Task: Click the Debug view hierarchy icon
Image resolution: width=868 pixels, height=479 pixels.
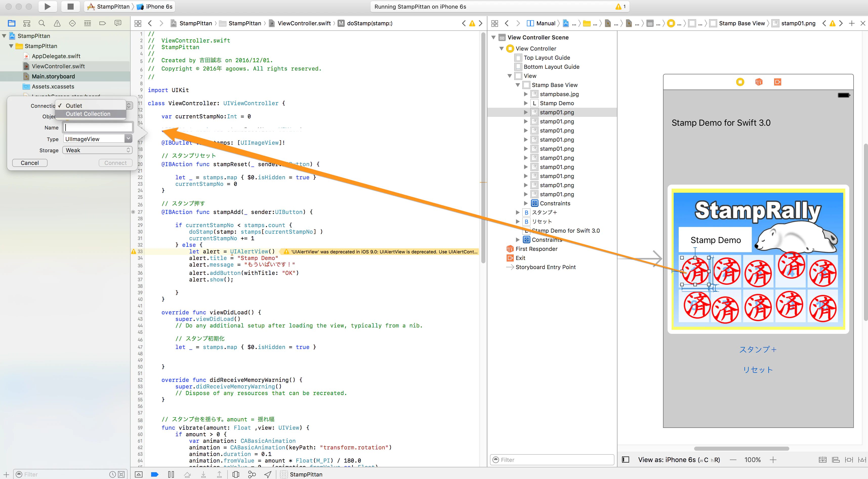Action: 236,474
